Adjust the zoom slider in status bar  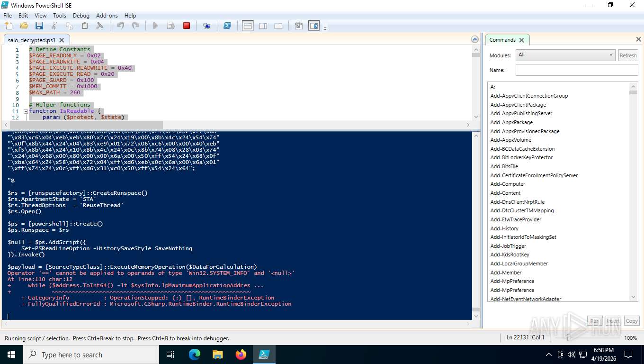click(x=569, y=338)
